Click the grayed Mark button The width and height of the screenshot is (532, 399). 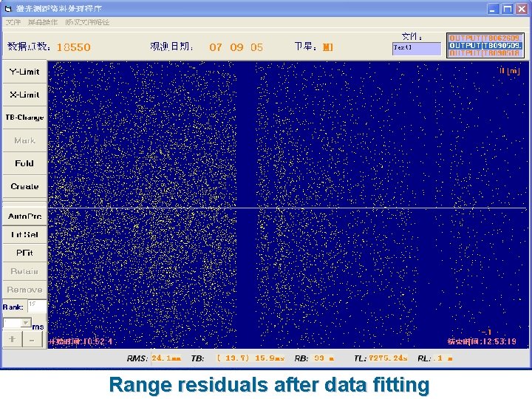[x=24, y=140]
